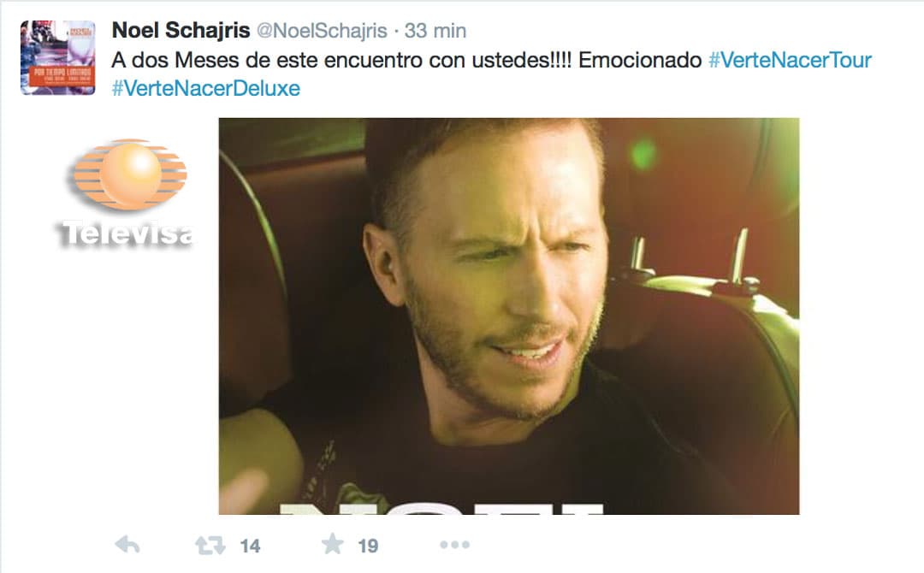Follow the #VerteNacerTour hashtag
The image size is (924, 573).
click(790, 60)
